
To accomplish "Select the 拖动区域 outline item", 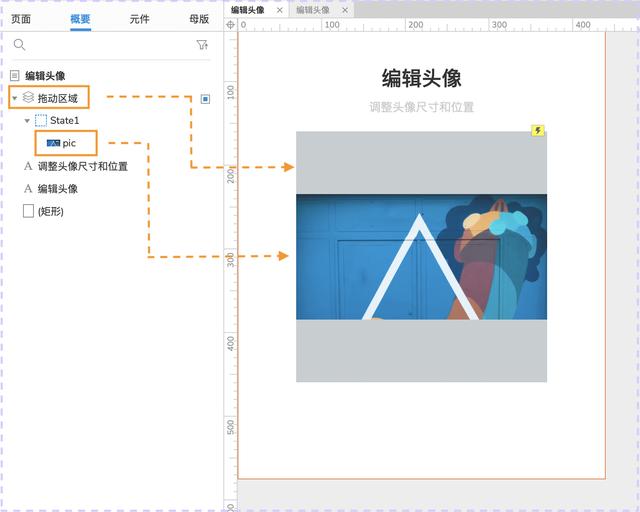I will (x=58, y=98).
